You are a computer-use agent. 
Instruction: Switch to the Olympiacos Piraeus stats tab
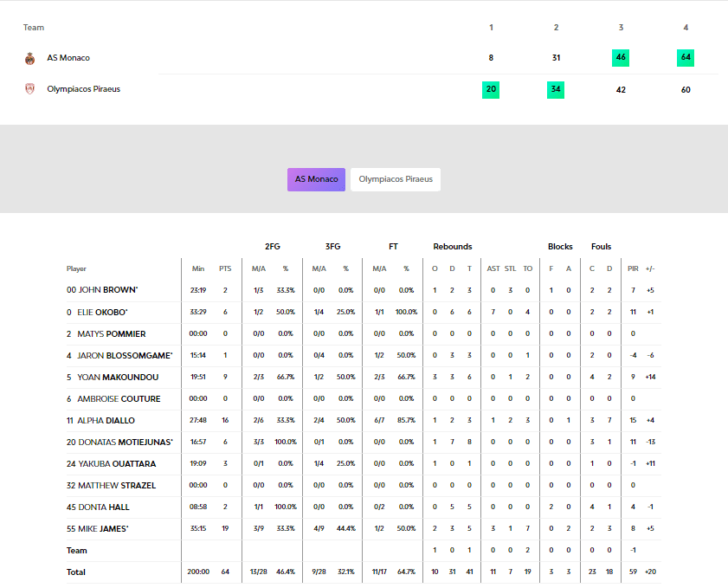[x=395, y=179]
